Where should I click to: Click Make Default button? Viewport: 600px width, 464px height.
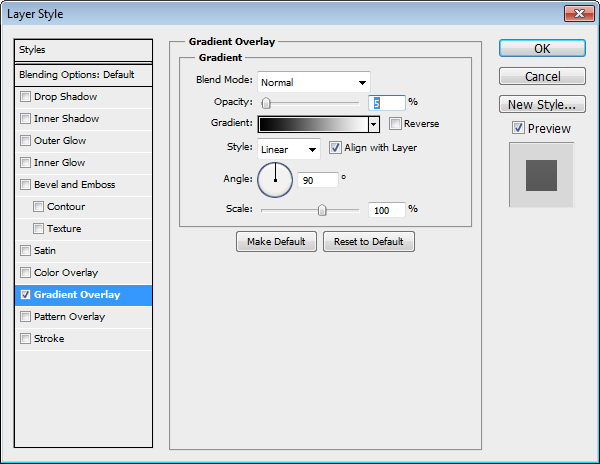277,242
